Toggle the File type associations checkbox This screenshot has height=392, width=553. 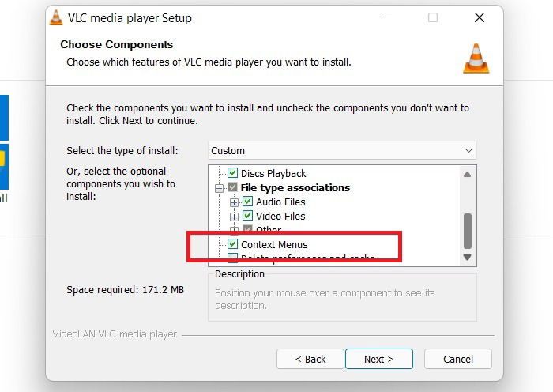tap(232, 187)
